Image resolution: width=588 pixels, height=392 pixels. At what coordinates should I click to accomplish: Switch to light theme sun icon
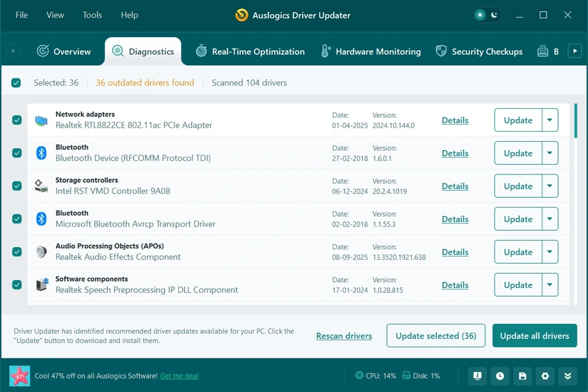pos(480,15)
